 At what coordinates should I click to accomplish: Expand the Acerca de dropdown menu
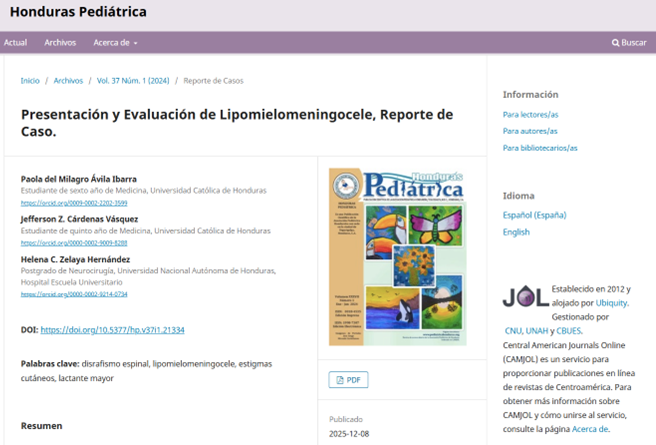point(115,43)
